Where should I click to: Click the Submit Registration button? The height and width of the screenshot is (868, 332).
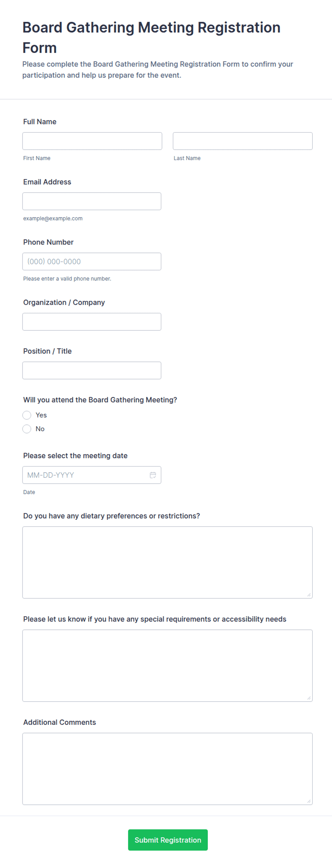pyautogui.click(x=168, y=840)
